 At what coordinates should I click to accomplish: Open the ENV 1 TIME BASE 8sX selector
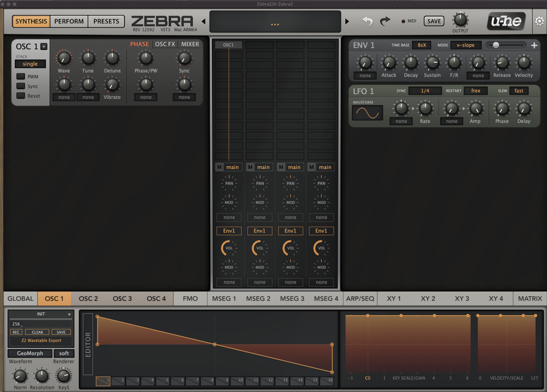[x=422, y=45]
